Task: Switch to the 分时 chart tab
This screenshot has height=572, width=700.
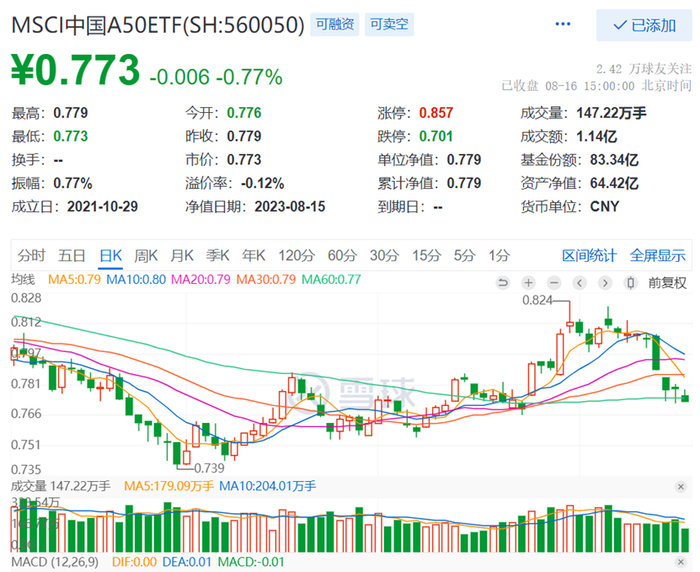Action: click(x=31, y=255)
